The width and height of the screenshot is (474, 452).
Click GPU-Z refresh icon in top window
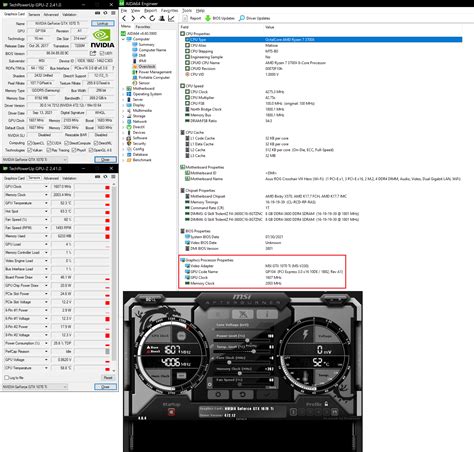(x=105, y=13)
